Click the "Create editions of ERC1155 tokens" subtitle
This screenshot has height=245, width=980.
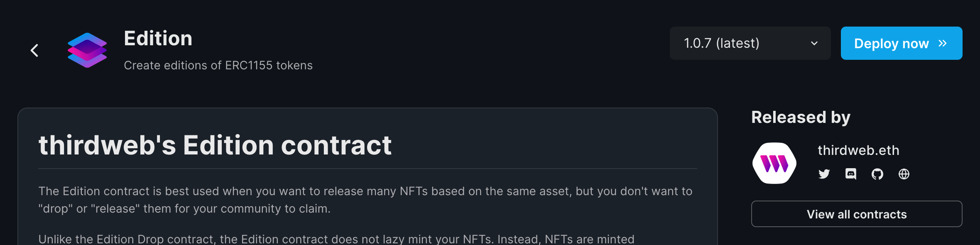tap(218, 66)
